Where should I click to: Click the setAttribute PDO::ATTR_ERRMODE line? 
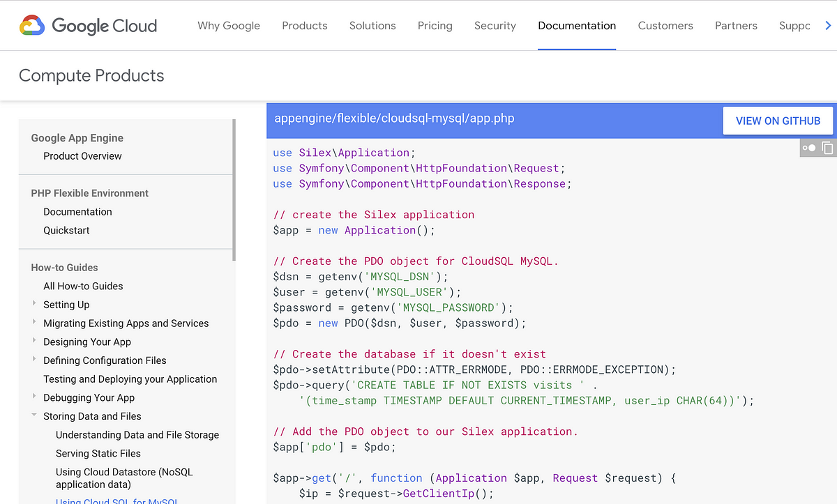click(x=474, y=369)
